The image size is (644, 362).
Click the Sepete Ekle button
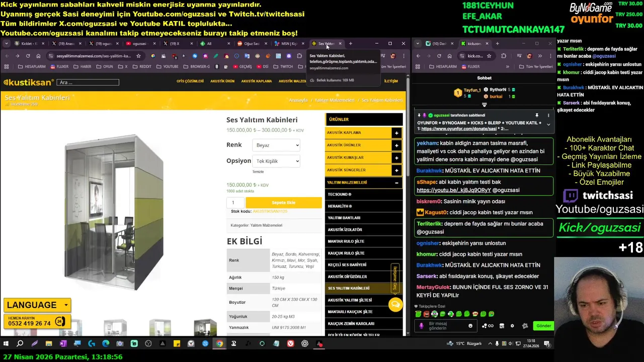[x=283, y=203]
